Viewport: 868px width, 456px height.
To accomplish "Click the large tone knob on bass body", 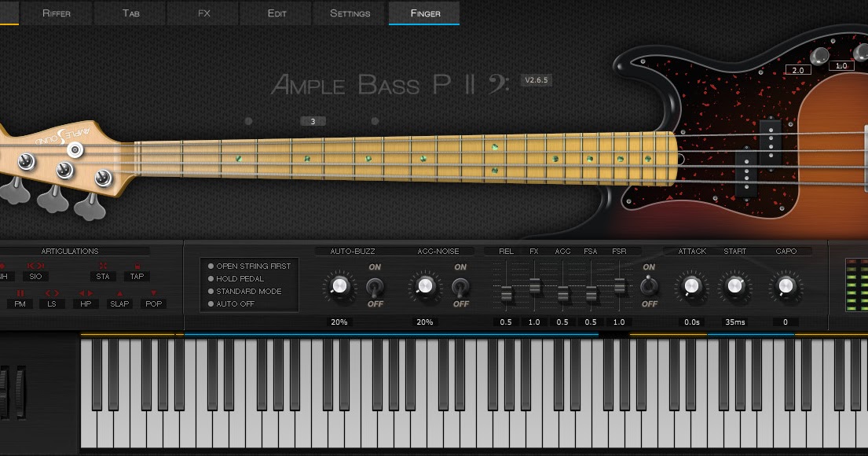I will point(819,56).
